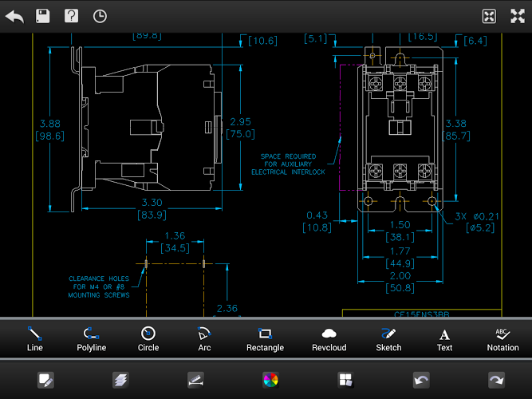The width and height of the screenshot is (532, 399).
Task: Save the drawing with floppy disk icon
Action: 43,16
